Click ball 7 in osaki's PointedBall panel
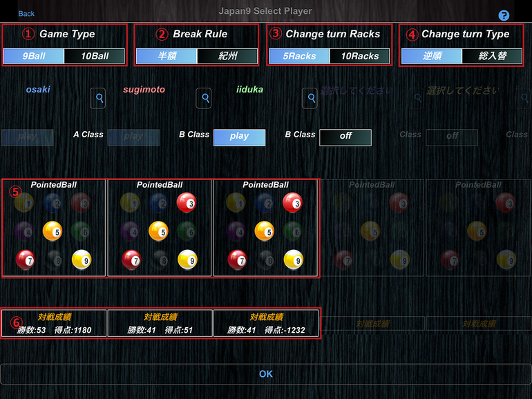 (25, 260)
